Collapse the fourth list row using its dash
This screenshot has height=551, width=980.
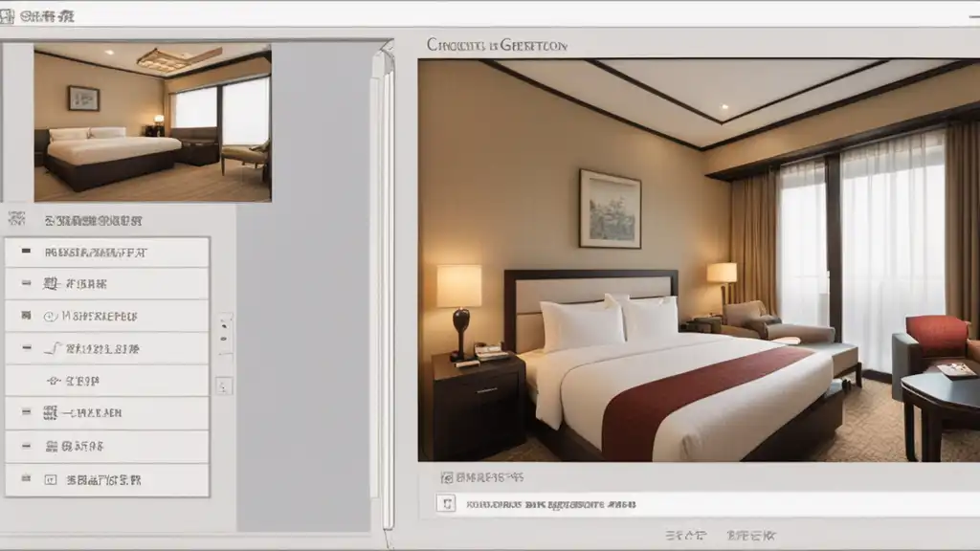point(26,347)
